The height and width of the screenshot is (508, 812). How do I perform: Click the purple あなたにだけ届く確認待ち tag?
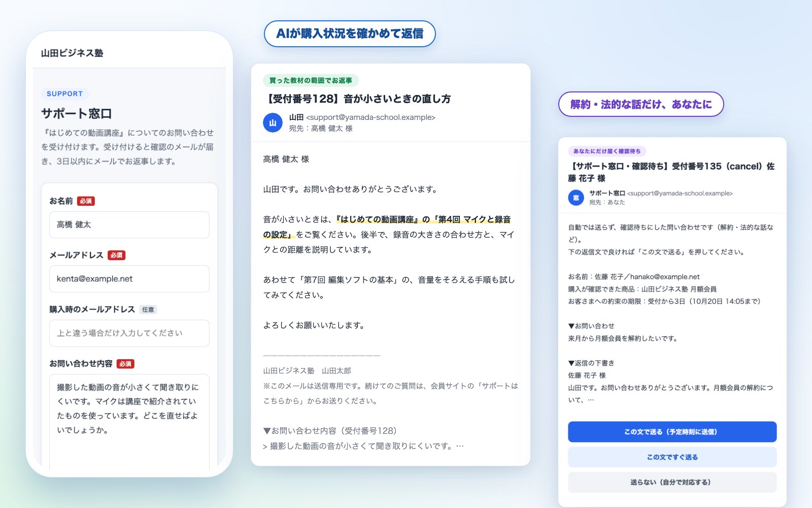(607, 151)
